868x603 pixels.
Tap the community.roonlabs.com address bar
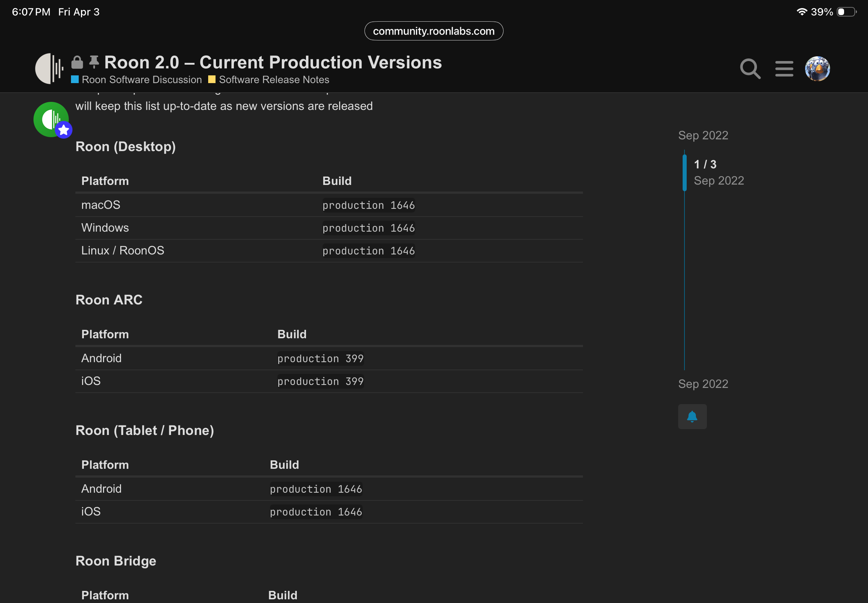point(433,31)
